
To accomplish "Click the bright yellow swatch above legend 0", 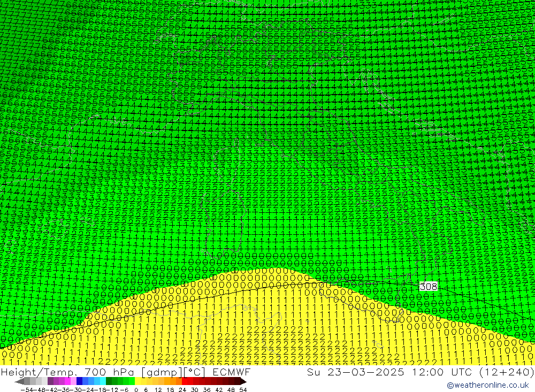I will pos(137,381).
